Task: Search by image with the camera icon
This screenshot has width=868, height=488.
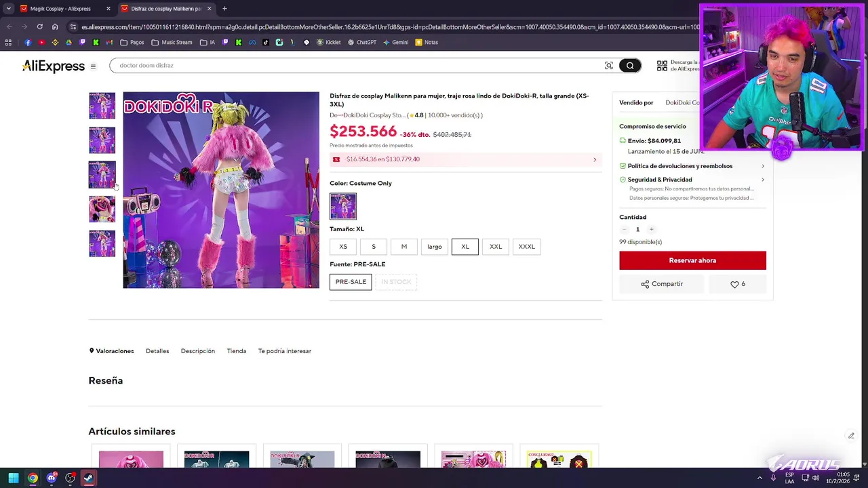Action: 609,65
